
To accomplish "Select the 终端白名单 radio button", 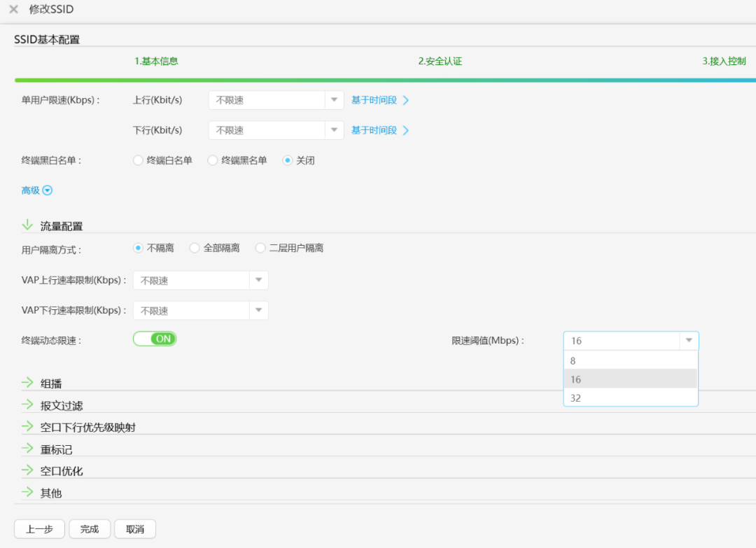I will 138,160.
